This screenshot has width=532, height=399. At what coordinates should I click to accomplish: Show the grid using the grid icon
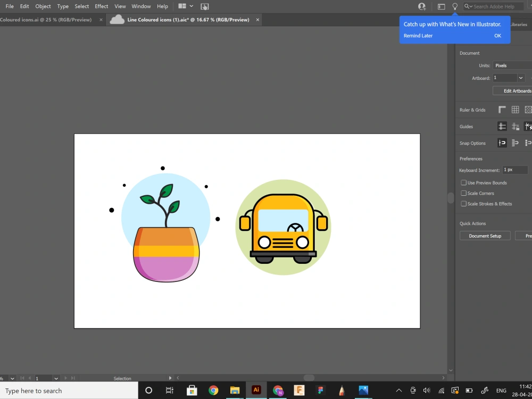(x=516, y=110)
